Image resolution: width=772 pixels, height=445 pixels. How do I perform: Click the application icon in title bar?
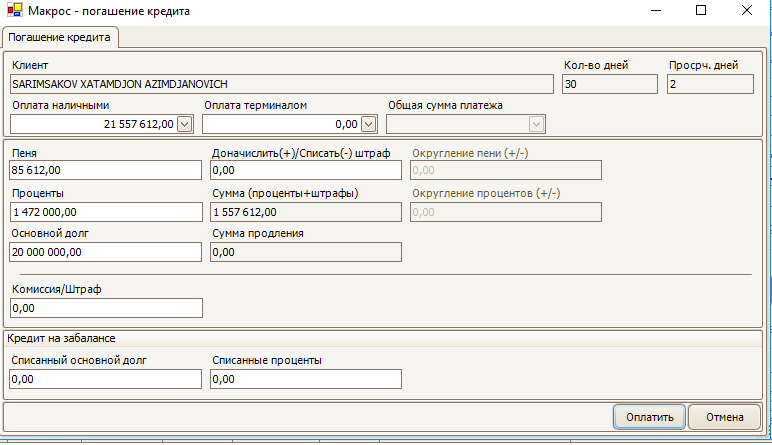pos(15,10)
